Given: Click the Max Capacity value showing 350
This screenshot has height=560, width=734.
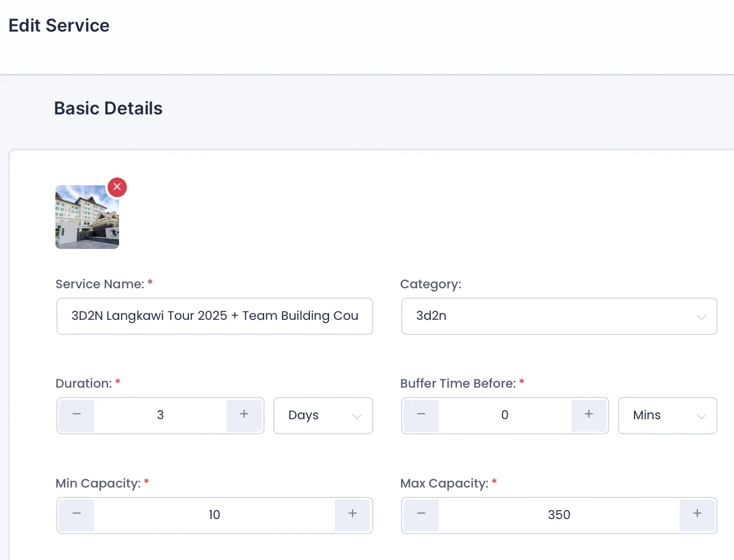Looking at the screenshot, I should point(559,515).
